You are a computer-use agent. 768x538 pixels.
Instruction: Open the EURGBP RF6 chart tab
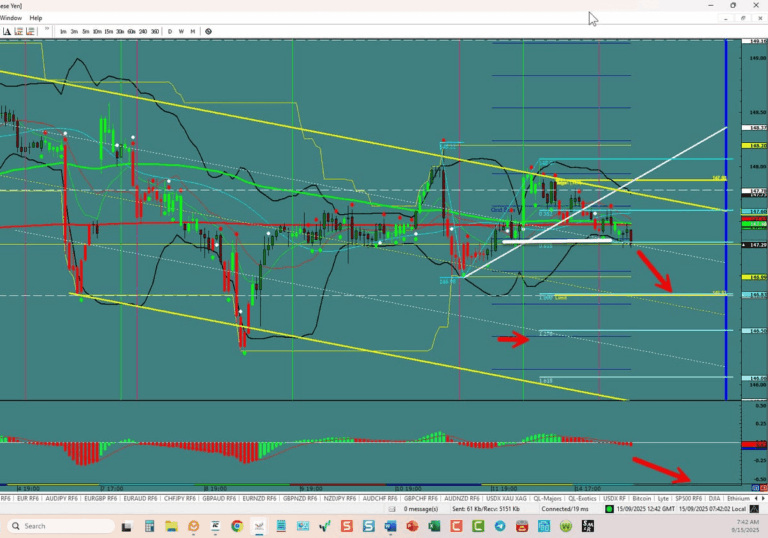coord(100,498)
